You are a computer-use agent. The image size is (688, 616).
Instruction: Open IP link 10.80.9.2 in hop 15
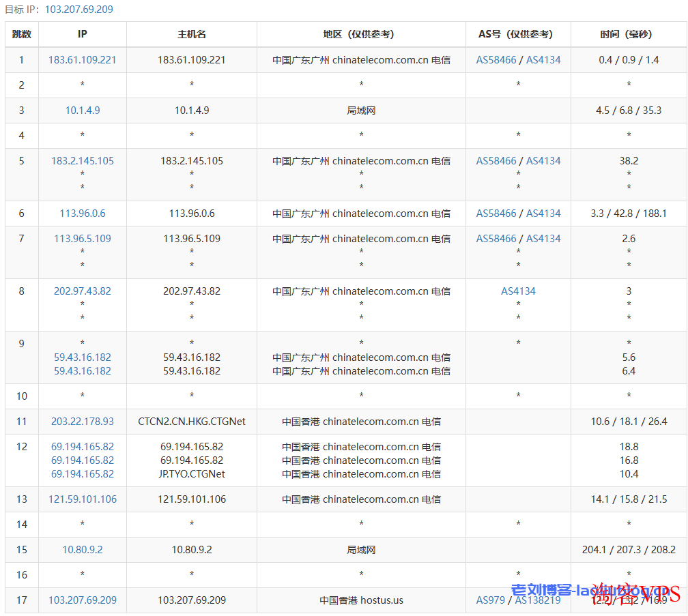[x=83, y=550]
